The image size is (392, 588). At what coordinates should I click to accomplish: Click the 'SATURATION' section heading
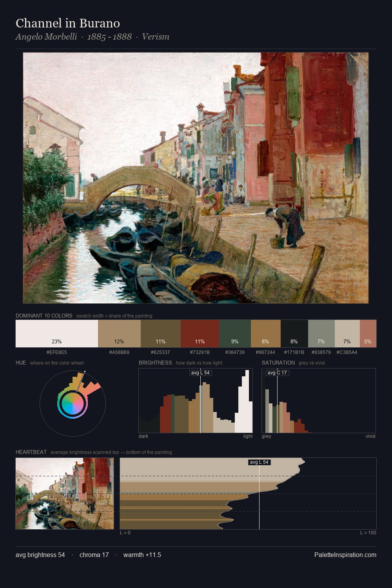(x=278, y=363)
